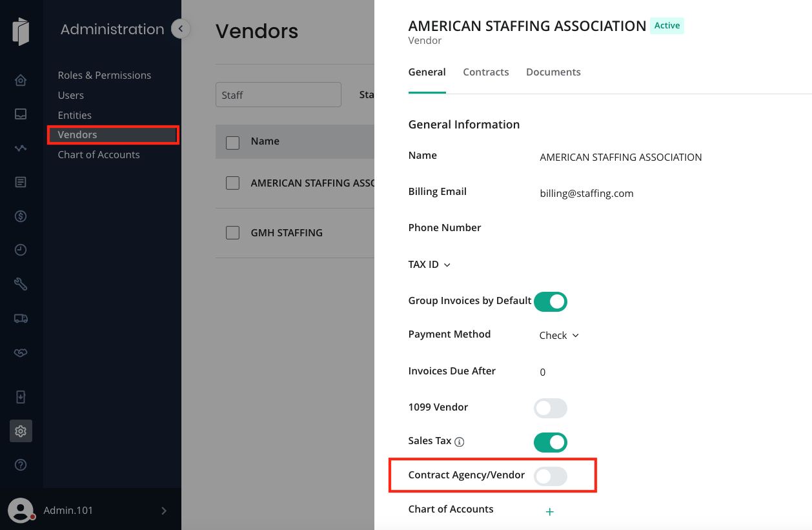Open the handshake icon
812x530 pixels.
pyautogui.click(x=21, y=352)
